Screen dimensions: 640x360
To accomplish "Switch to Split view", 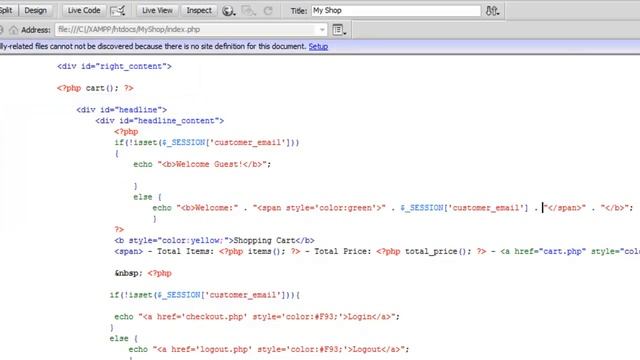I will point(7,11).
